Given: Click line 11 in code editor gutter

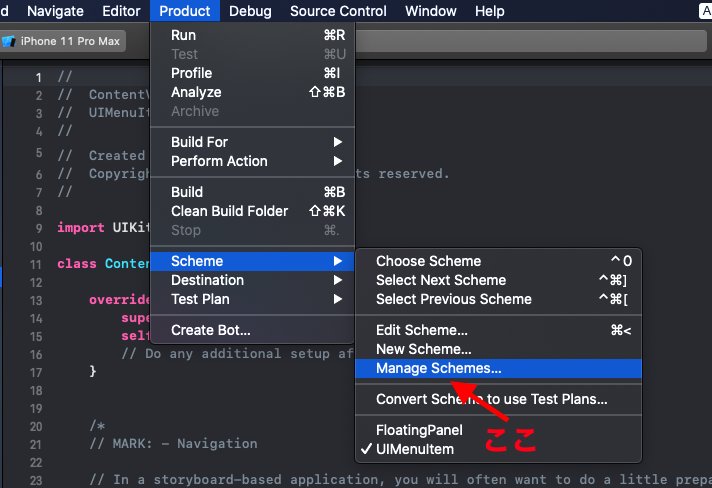Looking at the screenshot, I should point(36,264).
